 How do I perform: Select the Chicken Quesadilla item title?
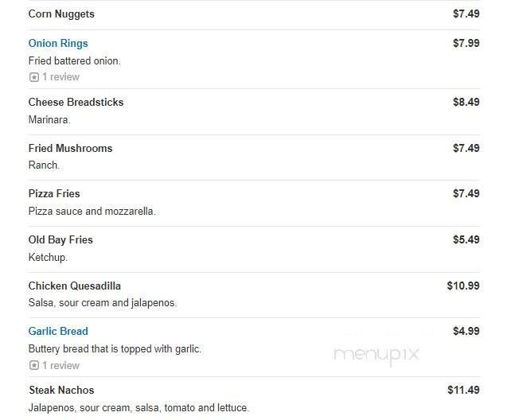(74, 286)
